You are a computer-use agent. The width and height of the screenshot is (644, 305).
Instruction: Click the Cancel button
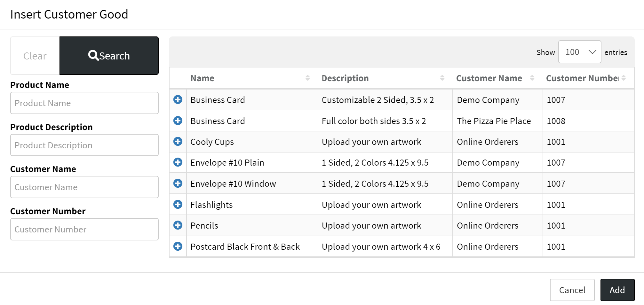click(572, 290)
